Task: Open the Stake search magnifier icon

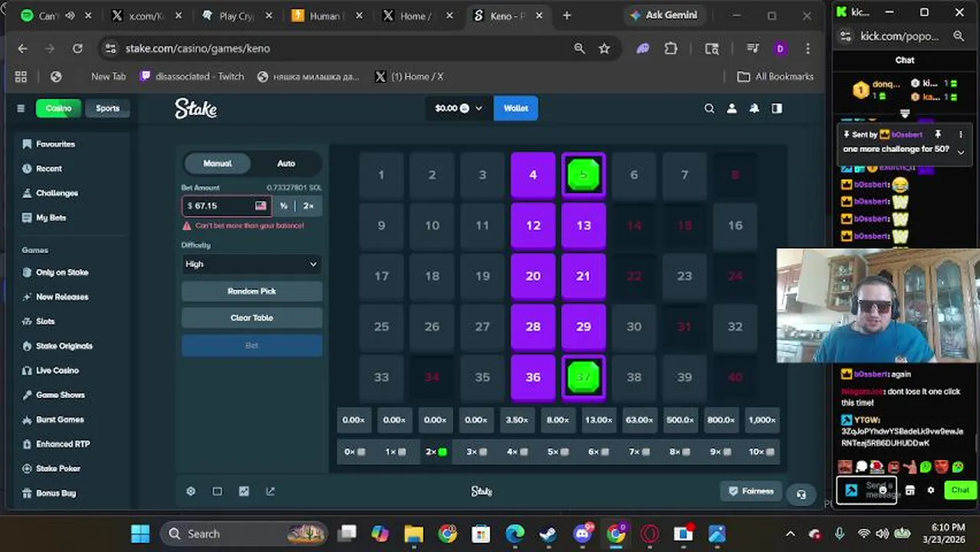Action: coord(709,108)
